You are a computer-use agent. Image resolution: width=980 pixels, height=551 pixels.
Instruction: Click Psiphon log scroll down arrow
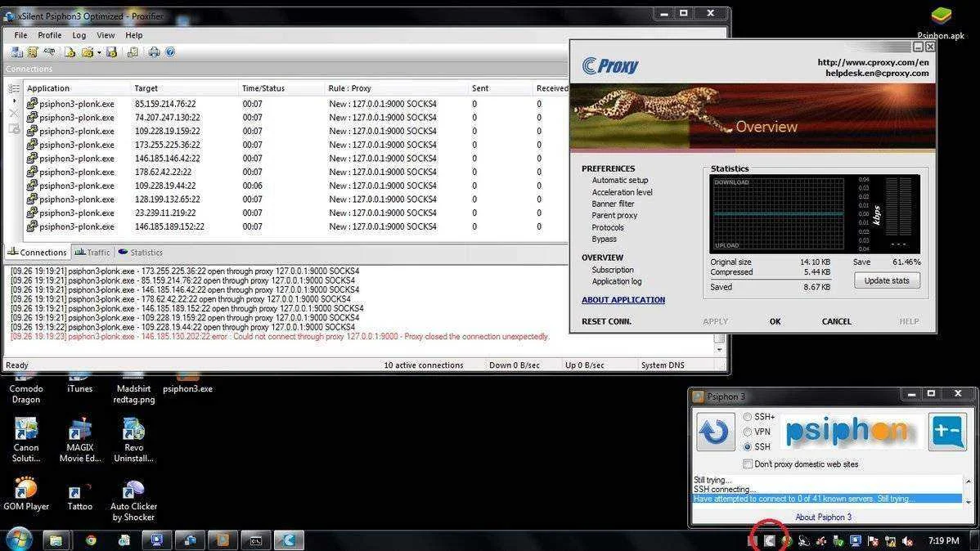(968, 502)
